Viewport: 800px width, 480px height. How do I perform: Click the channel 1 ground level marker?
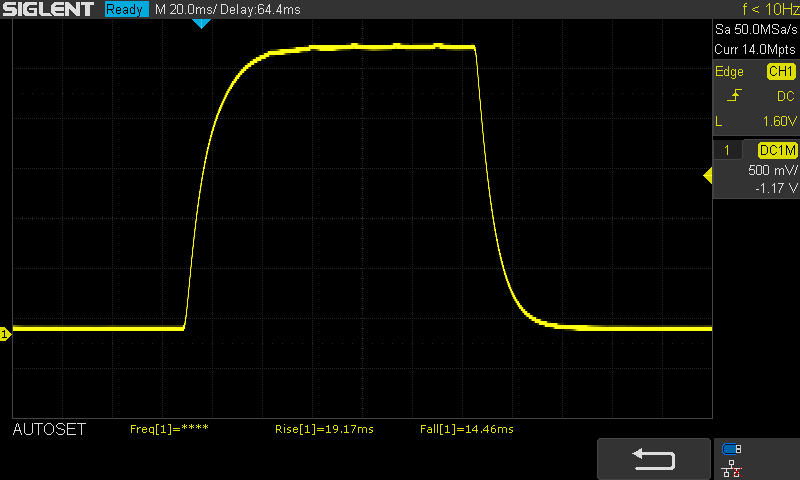pos(5,334)
